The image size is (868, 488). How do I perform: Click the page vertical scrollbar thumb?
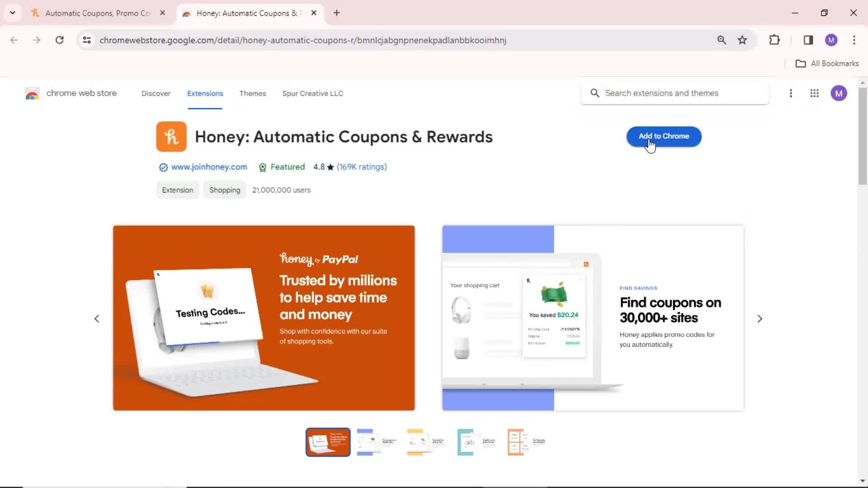point(863,136)
